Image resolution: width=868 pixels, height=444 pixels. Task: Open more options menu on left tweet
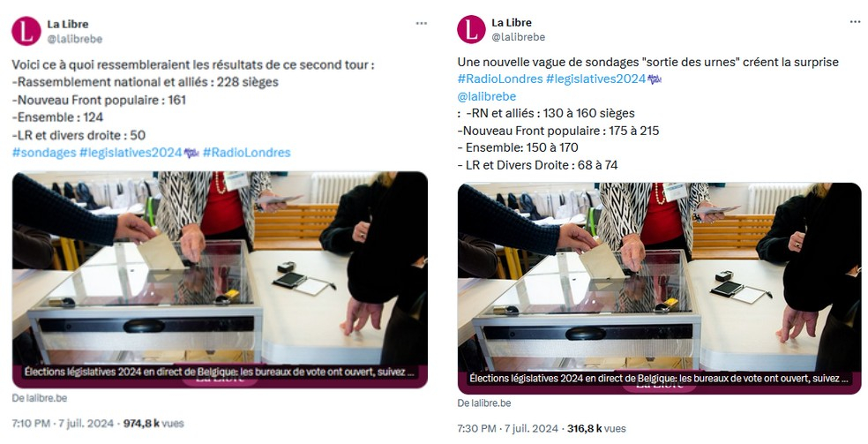pos(422,23)
